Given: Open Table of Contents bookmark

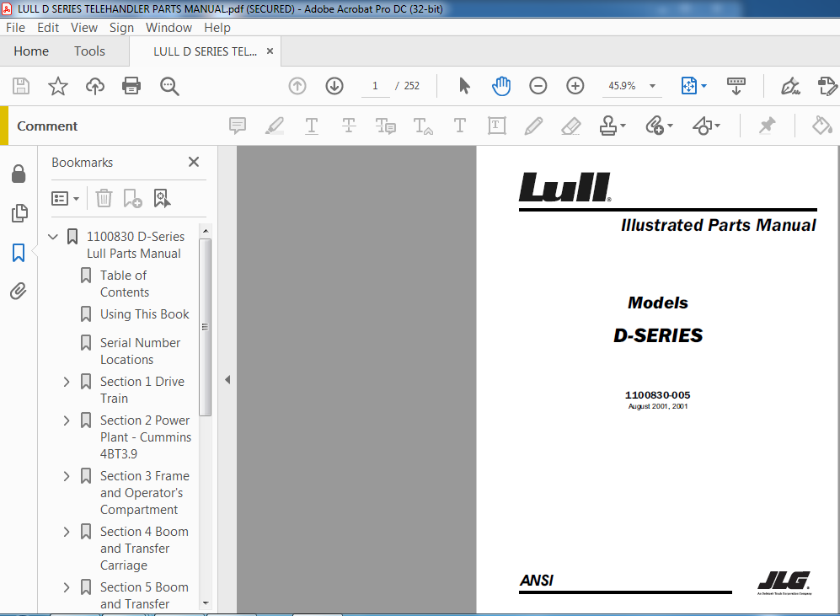Looking at the screenshot, I should (x=125, y=283).
